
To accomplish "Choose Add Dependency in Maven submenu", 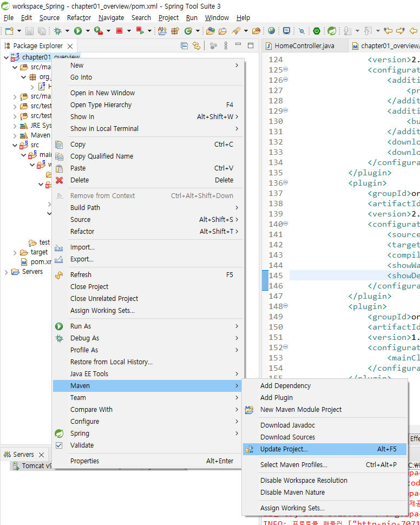I will click(325, 386).
